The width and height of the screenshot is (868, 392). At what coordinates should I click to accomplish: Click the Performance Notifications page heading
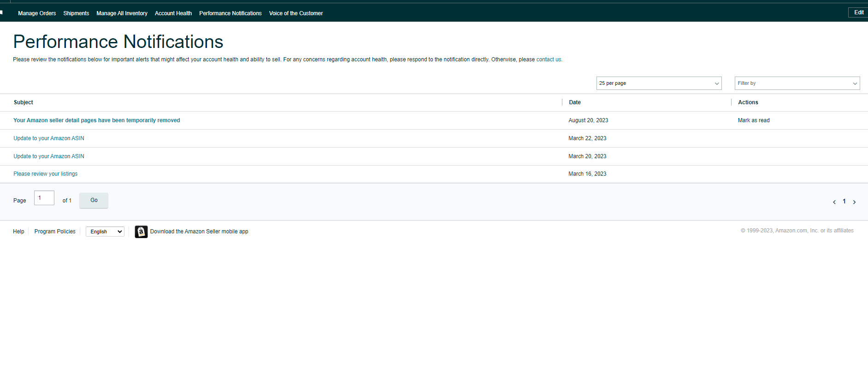click(x=118, y=42)
